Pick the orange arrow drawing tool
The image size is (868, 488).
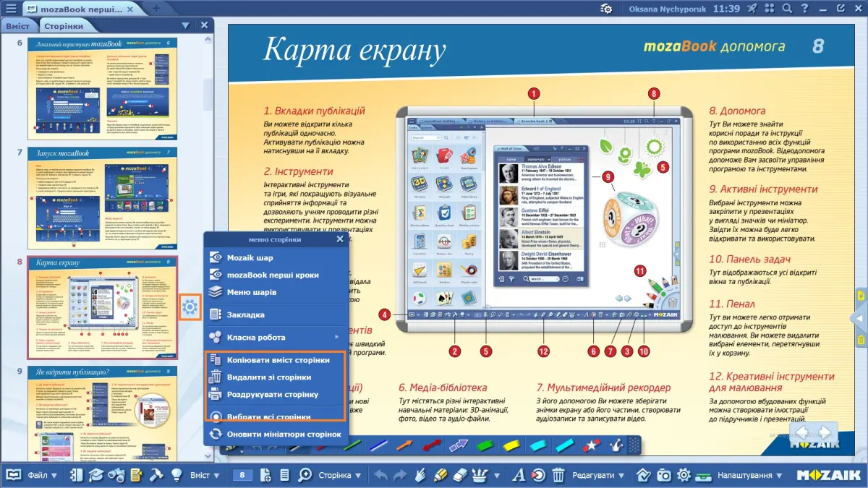(x=405, y=444)
